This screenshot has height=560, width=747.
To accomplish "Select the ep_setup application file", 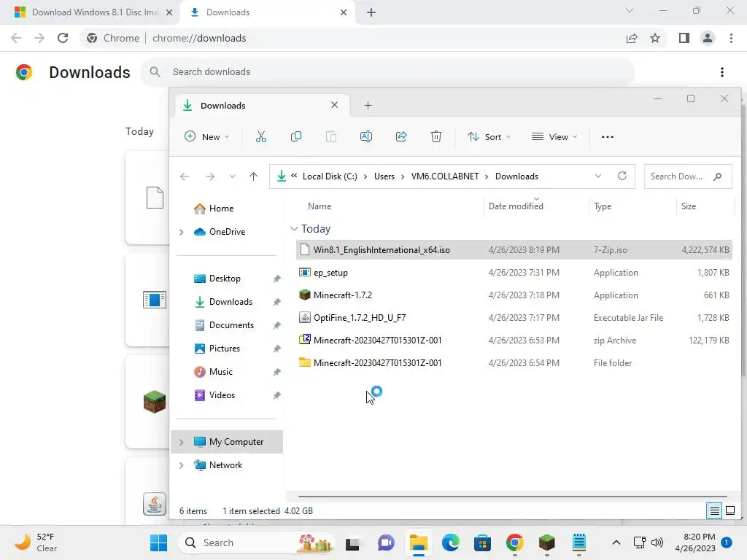I will (514, 273).
